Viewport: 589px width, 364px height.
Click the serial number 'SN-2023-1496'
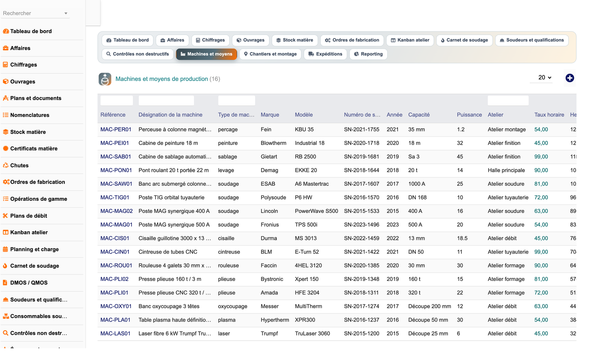[362, 225]
